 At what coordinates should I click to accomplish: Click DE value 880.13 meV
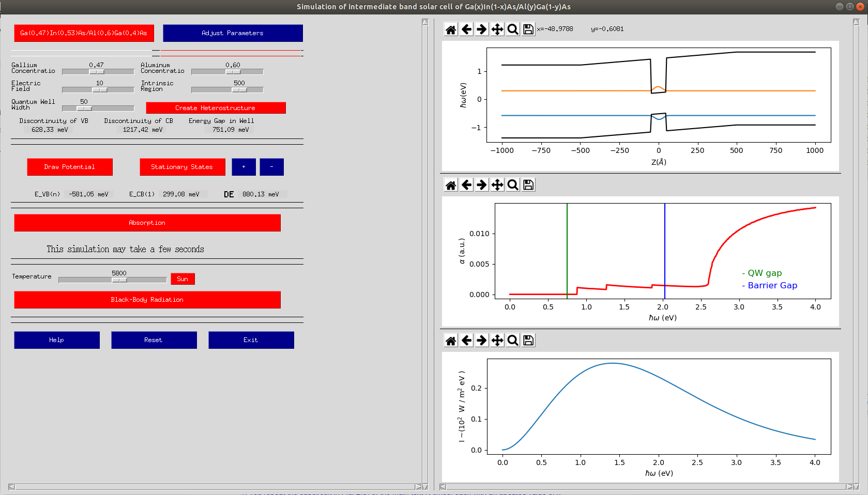(261, 194)
